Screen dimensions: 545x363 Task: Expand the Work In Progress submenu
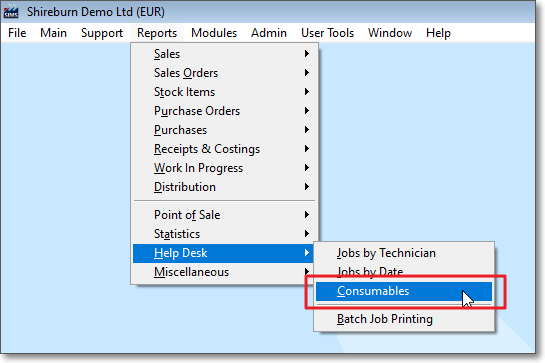tap(224, 168)
